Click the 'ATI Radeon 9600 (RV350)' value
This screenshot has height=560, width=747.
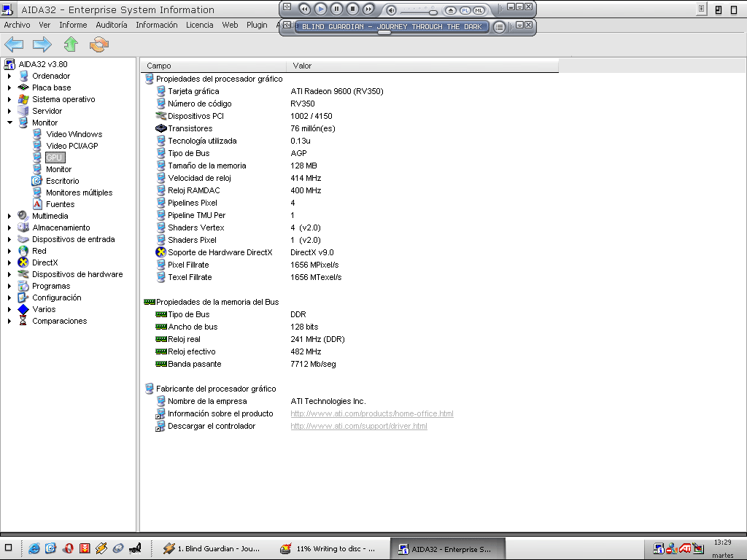(x=337, y=91)
